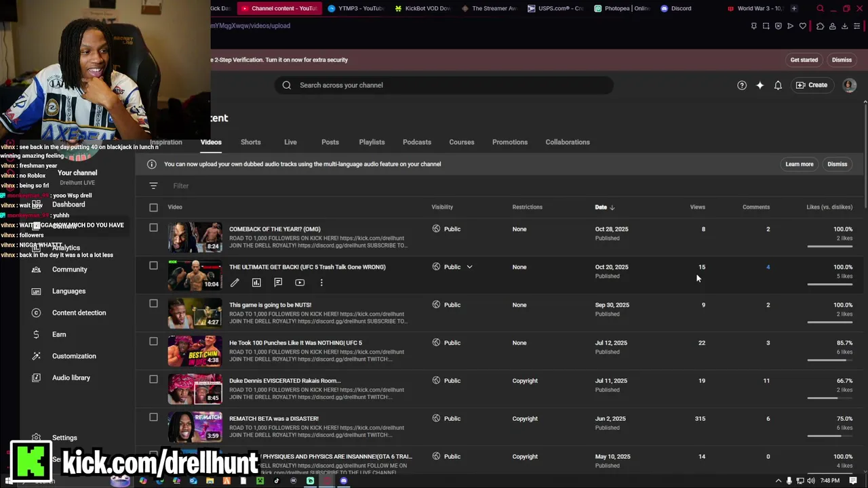
Task: Open thumbnail of He Took 100 Punches video
Action: [x=195, y=350]
